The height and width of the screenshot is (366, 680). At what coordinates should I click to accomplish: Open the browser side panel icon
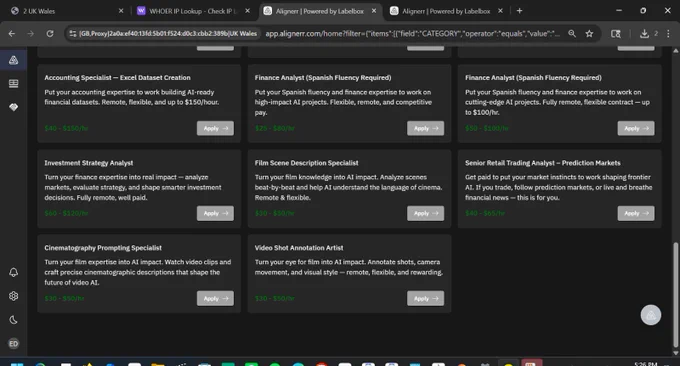point(615,33)
